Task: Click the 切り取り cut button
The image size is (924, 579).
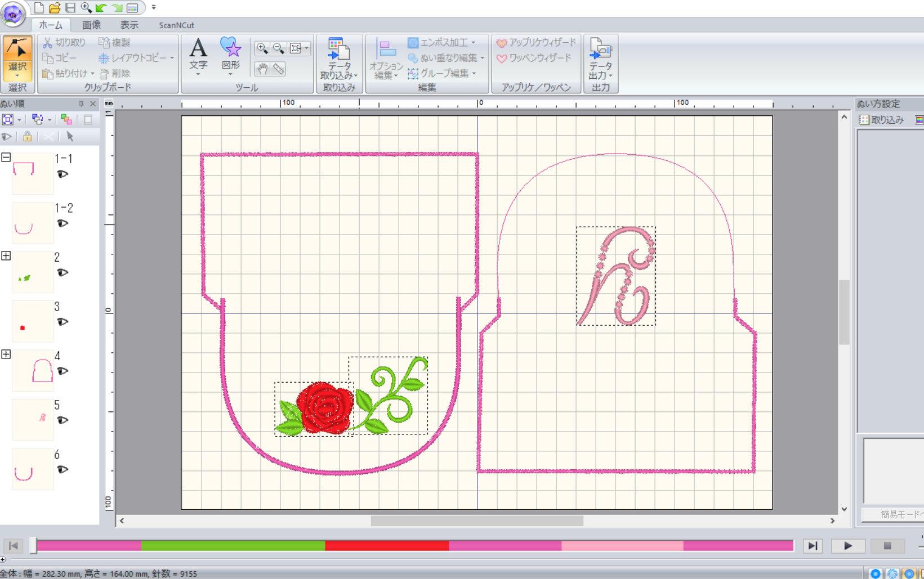Action: (64, 43)
